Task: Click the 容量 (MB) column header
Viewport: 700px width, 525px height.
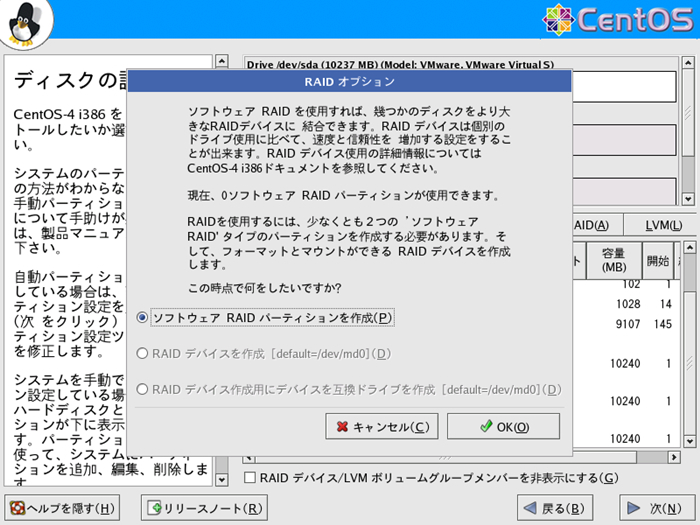Action: click(614, 261)
